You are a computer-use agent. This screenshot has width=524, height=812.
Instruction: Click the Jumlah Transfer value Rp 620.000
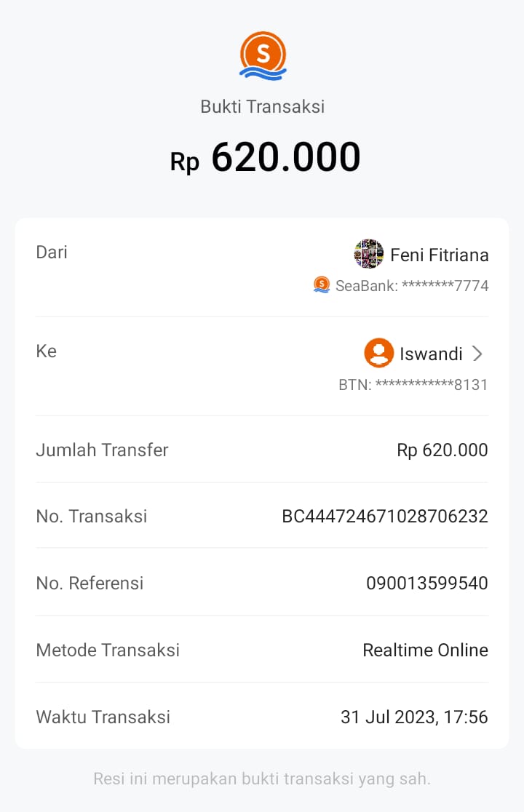click(x=442, y=450)
